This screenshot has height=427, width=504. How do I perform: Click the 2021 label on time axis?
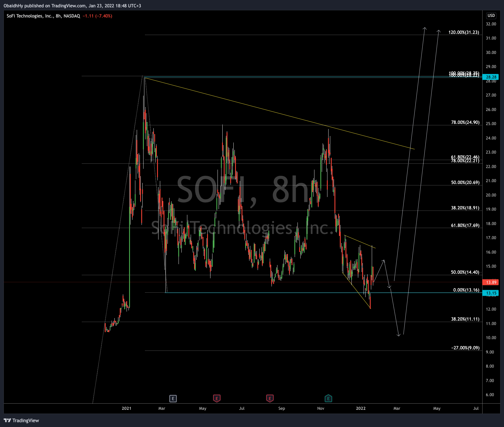tap(126, 408)
